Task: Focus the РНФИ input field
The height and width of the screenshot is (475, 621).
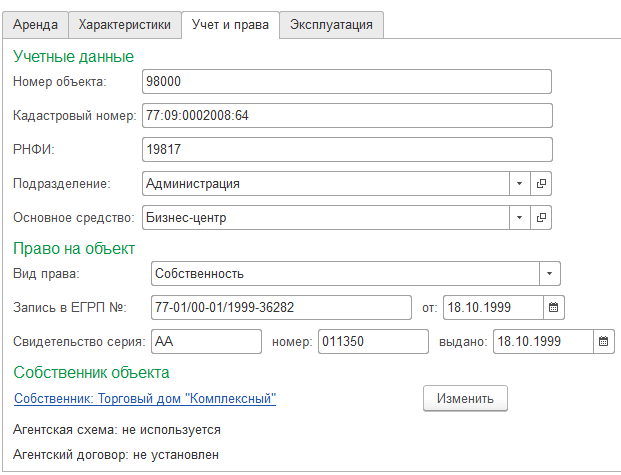Action: pos(347,150)
